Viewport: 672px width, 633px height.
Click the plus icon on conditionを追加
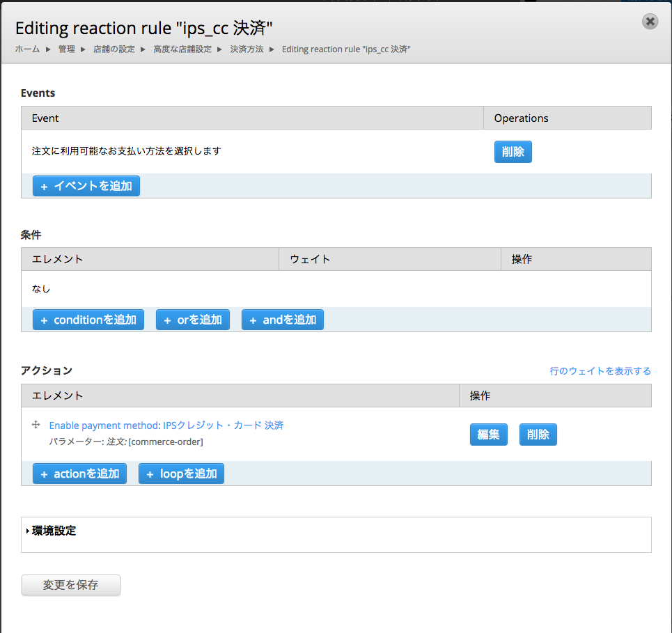point(45,320)
